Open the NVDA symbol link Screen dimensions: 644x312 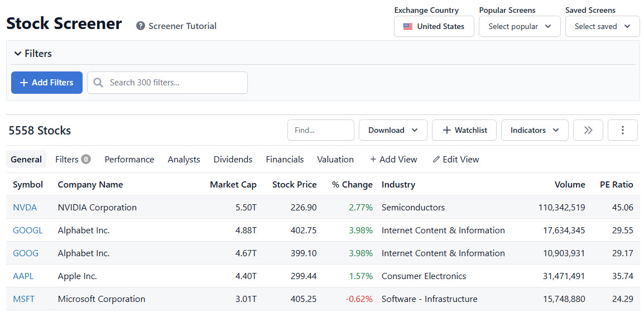25,207
